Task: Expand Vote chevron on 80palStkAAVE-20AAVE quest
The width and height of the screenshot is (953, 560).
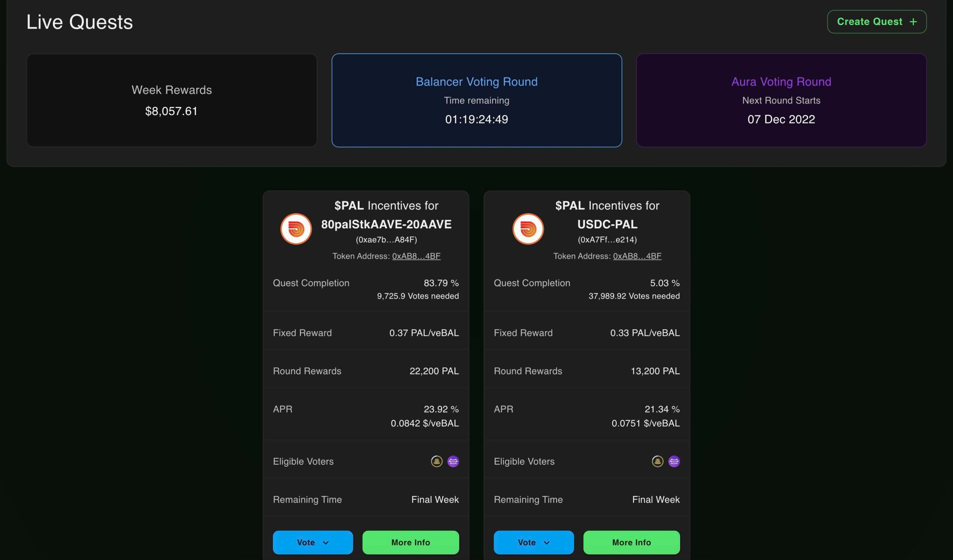Action: coord(326,543)
